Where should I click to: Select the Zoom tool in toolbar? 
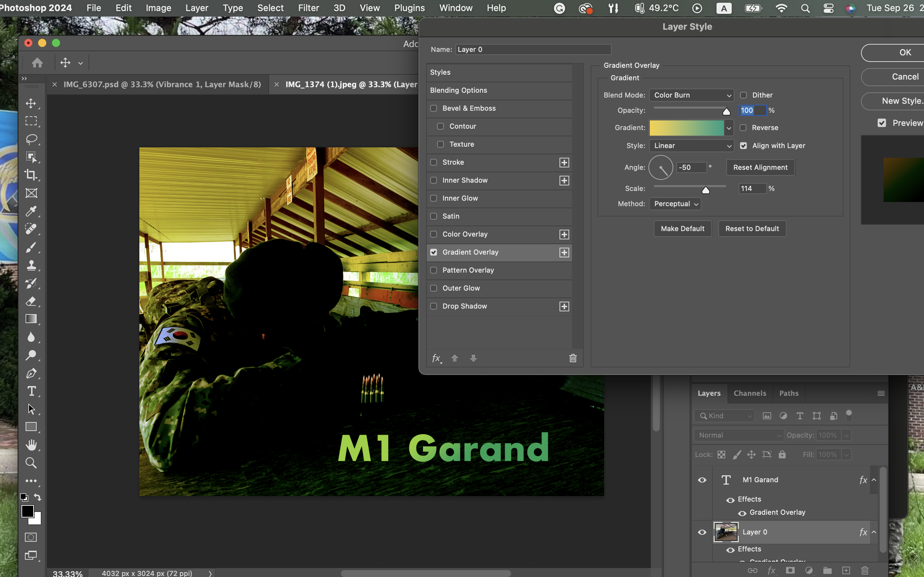coord(31,463)
